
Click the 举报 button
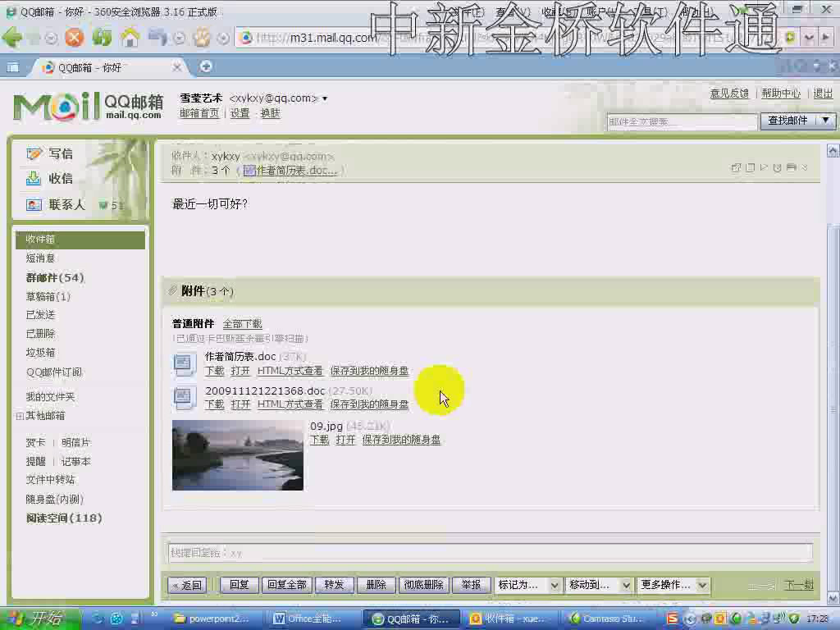tap(471, 585)
